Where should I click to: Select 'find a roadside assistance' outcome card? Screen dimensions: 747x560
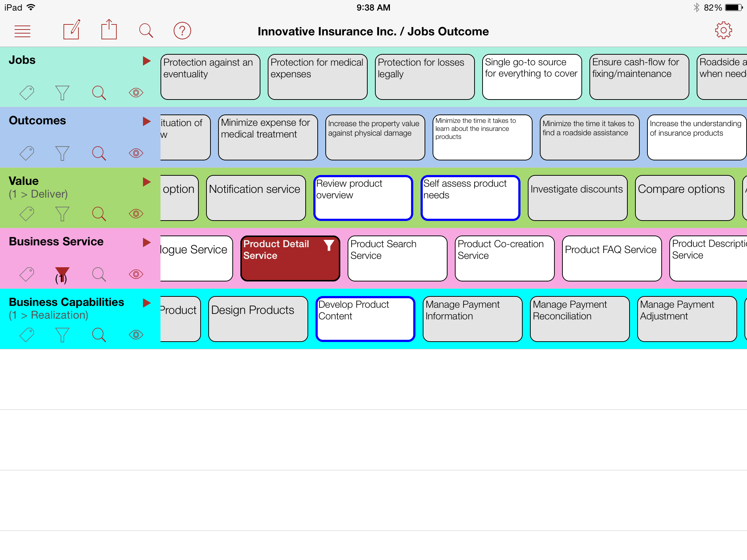click(x=590, y=137)
